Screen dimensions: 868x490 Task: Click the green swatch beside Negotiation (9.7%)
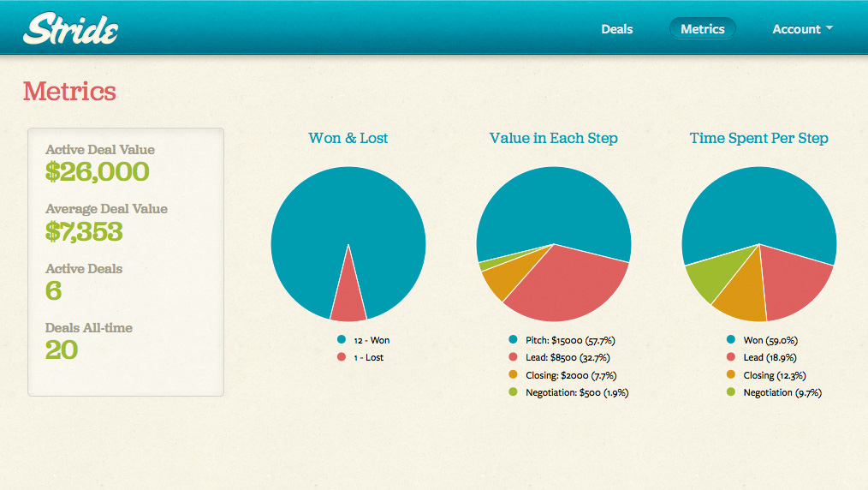coord(731,392)
